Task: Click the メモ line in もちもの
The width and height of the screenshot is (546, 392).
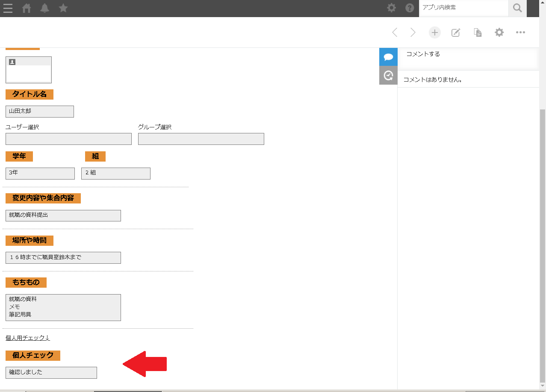Action: click(15, 307)
